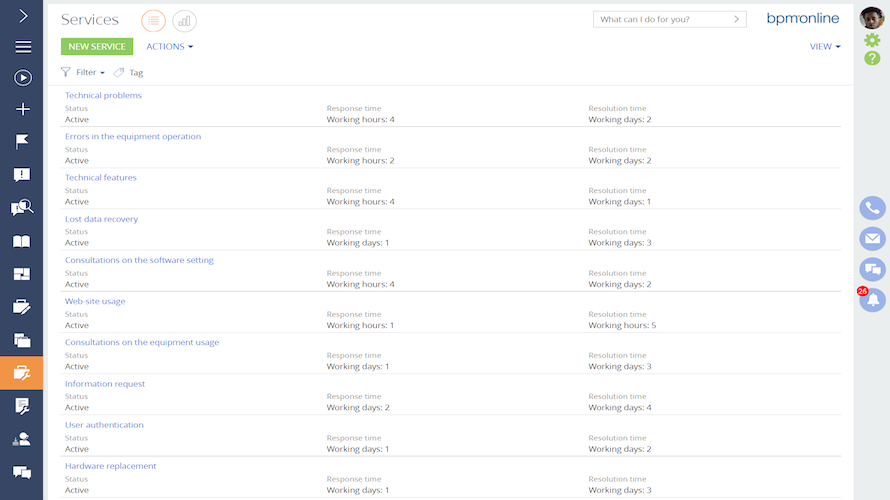Open the Lost data recovery service
This screenshot has height=500, width=890.
click(x=102, y=219)
